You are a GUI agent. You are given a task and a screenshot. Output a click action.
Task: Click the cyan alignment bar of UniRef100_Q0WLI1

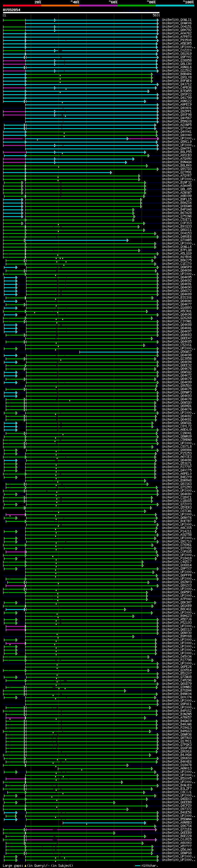[92, 20]
